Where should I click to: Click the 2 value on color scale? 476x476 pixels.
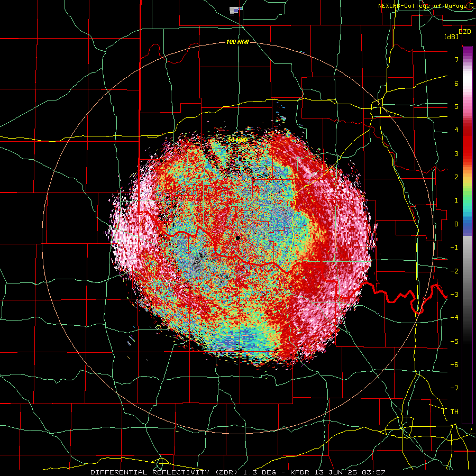pos(456,177)
